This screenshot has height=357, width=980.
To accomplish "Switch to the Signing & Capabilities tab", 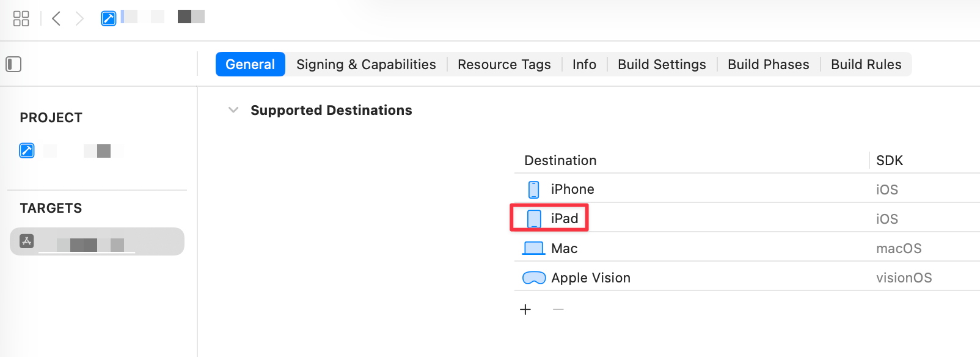I will pyautogui.click(x=365, y=64).
